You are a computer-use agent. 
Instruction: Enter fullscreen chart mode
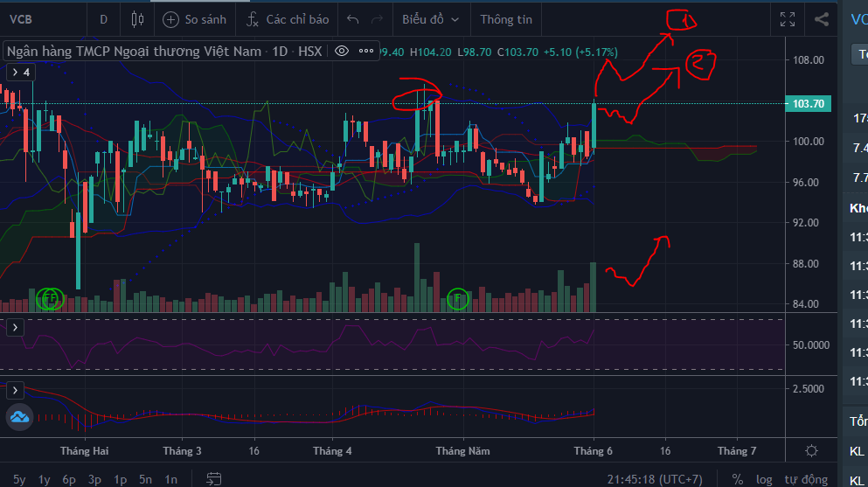point(788,19)
